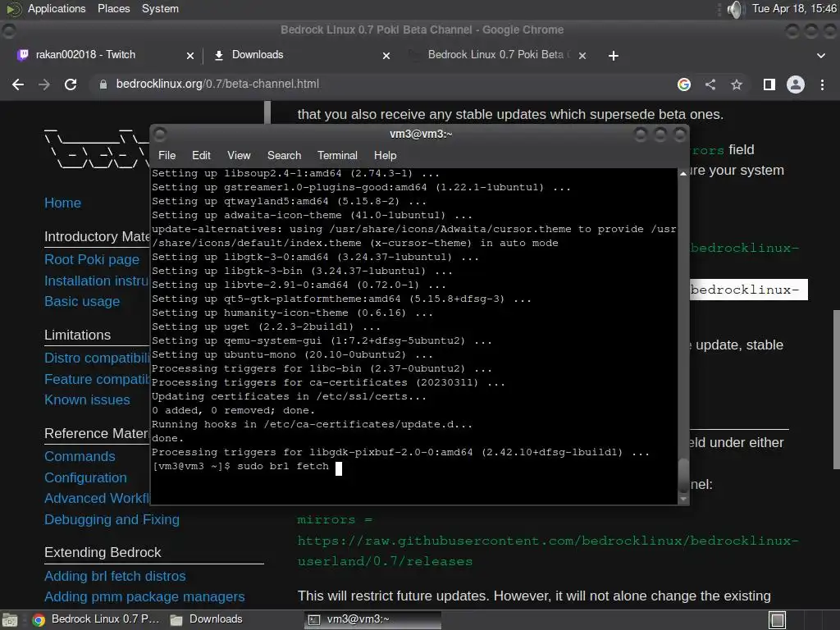Open the terminal View menu
840x630 pixels.
pyautogui.click(x=239, y=155)
